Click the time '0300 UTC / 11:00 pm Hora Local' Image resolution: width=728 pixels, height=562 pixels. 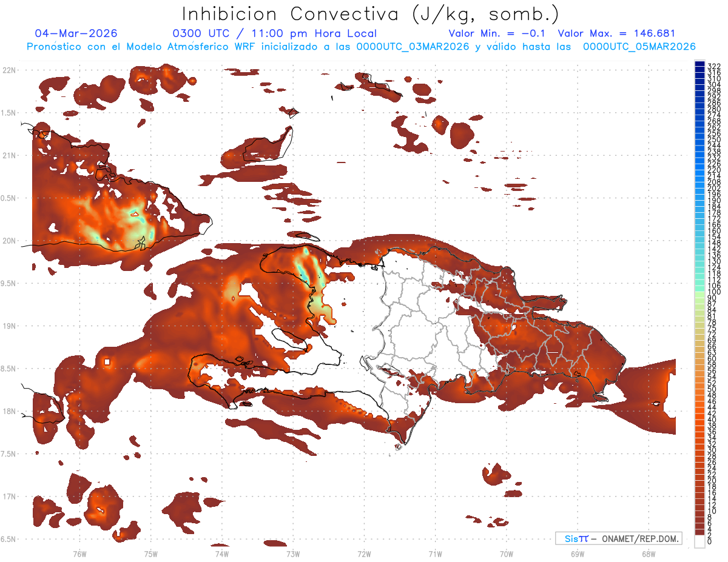pos(275,33)
